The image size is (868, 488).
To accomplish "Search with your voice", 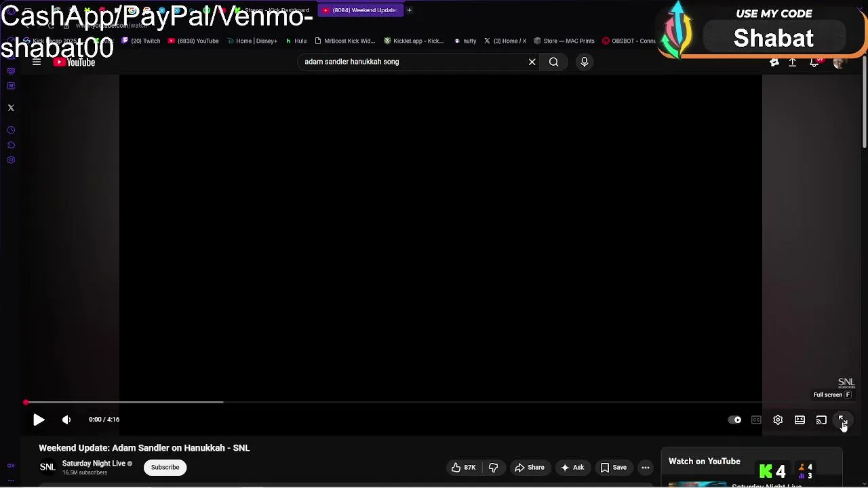I will click(584, 62).
